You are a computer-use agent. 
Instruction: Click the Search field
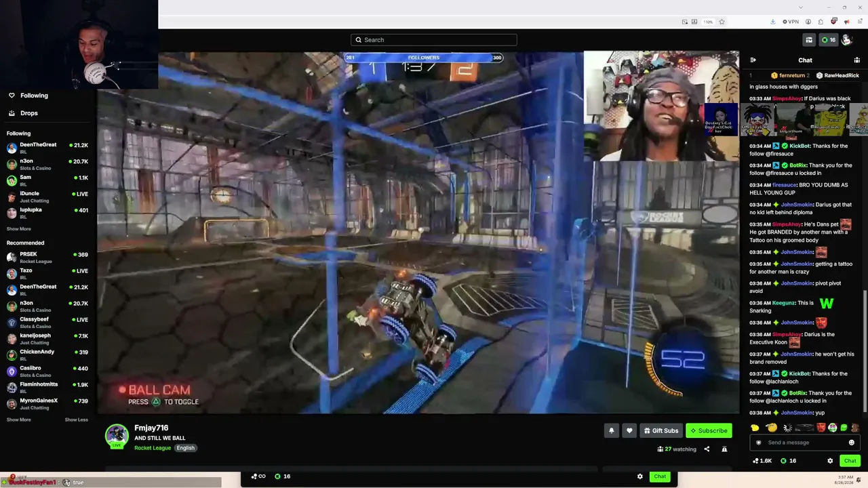click(x=434, y=40)
